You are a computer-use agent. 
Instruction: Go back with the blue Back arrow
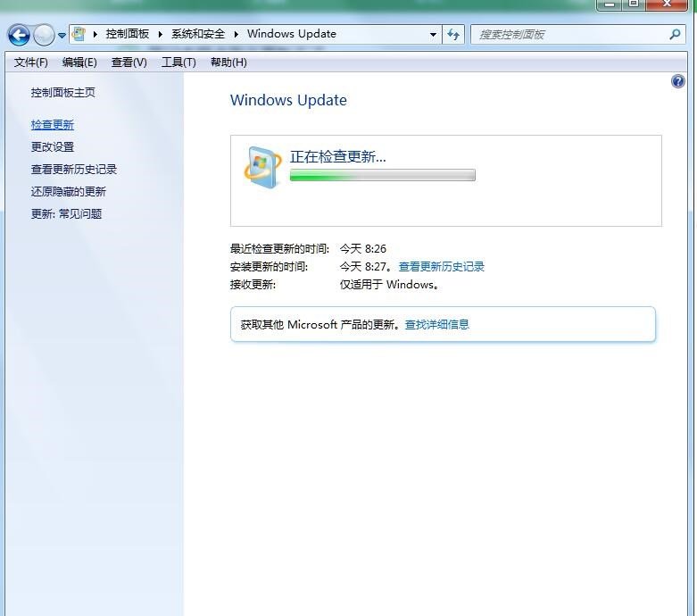[x=19, y=35]
